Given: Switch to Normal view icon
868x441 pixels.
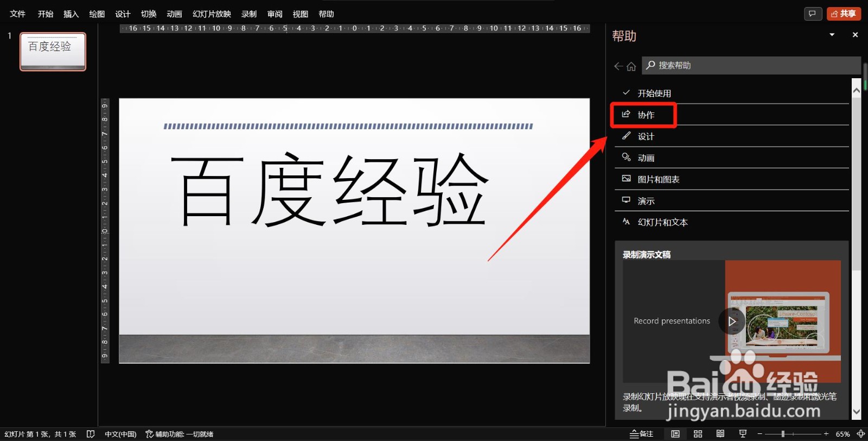Looking at the screenshot, I should 675,434.
